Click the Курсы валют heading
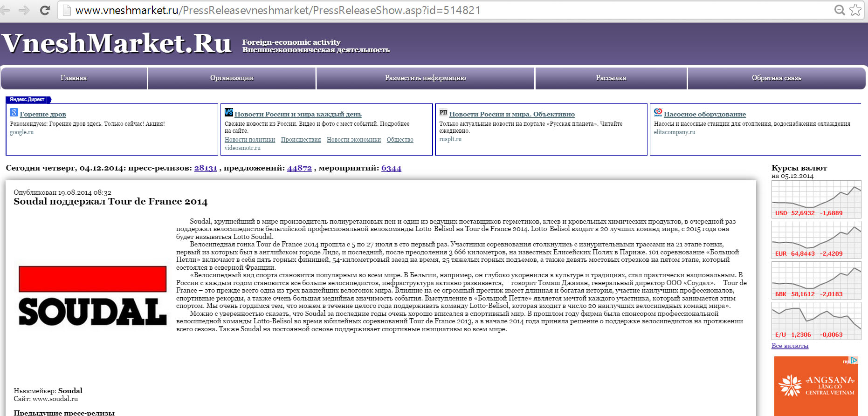Screen dimensions: 868x416 (x=799, y=168)
